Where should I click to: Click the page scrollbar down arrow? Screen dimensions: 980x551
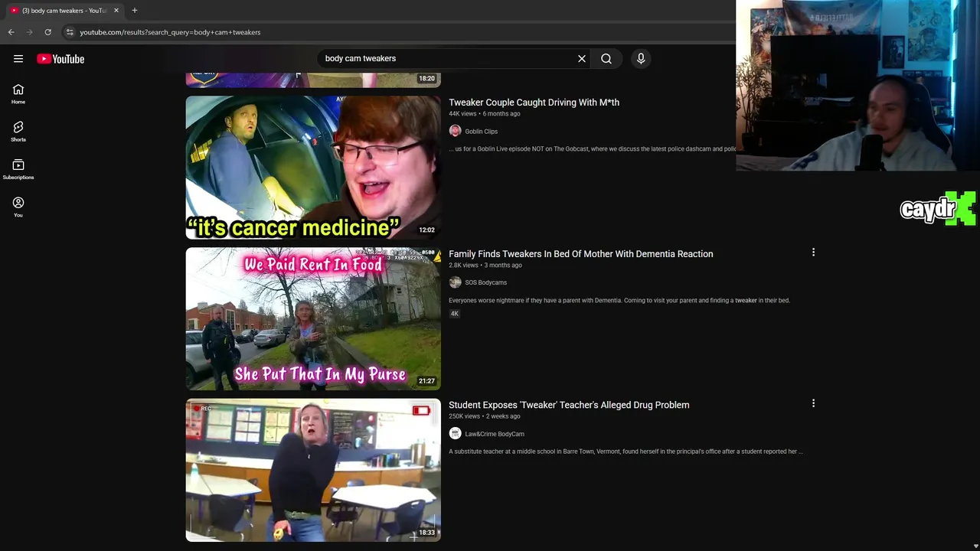click(975, 546)
